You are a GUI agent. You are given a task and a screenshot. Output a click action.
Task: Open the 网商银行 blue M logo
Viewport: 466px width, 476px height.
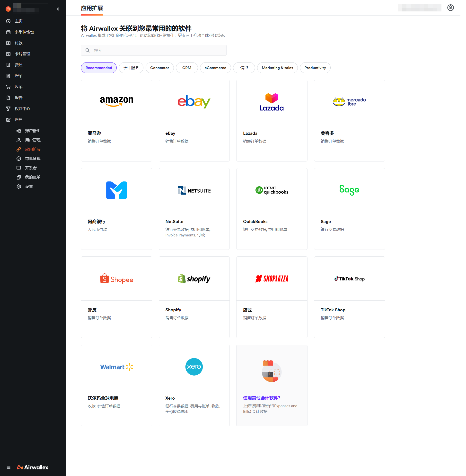point(116,190)
